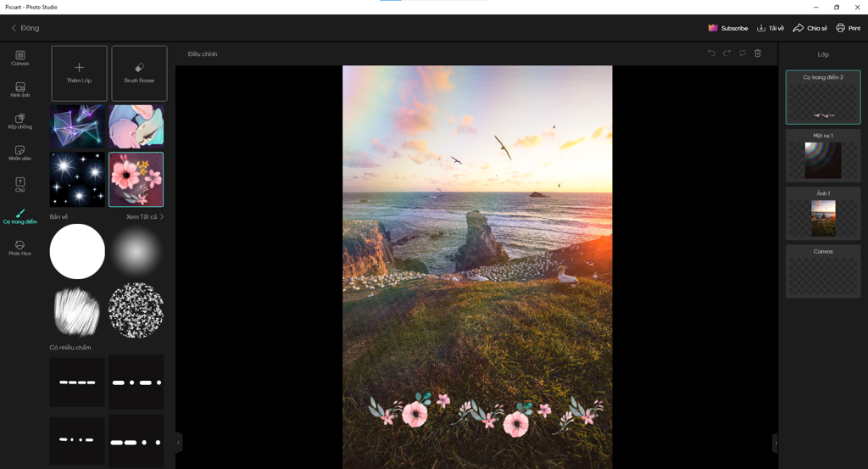Viewport: 868px width, 469px height.
Task: Print the image
Action: pos(848,28)
